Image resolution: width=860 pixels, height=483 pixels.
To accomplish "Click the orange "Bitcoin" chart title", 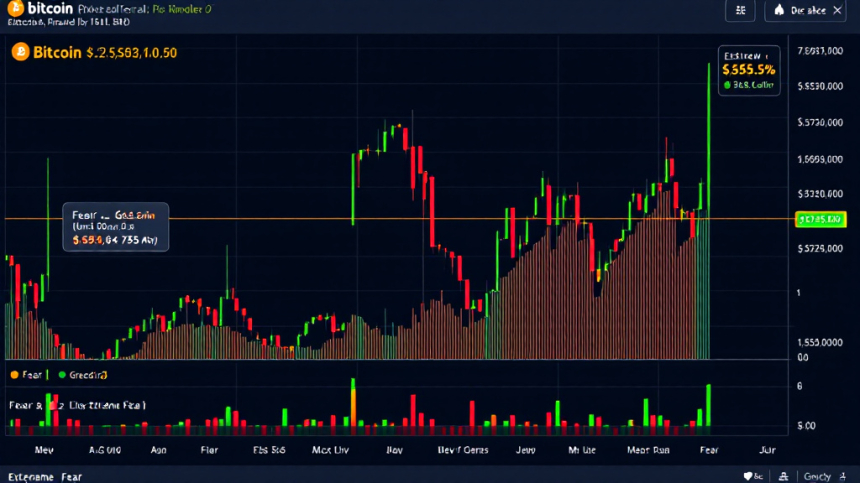I will click(x=57, y=52).
